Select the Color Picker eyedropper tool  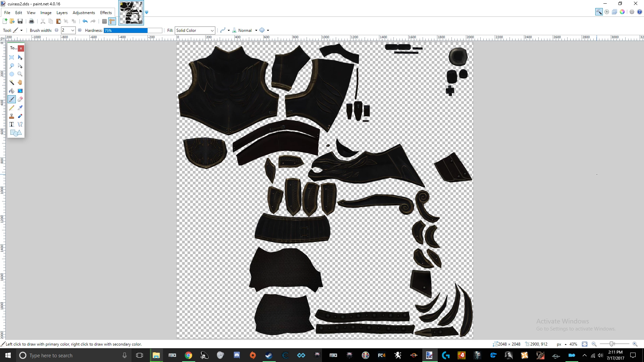[x=20, y=108]
